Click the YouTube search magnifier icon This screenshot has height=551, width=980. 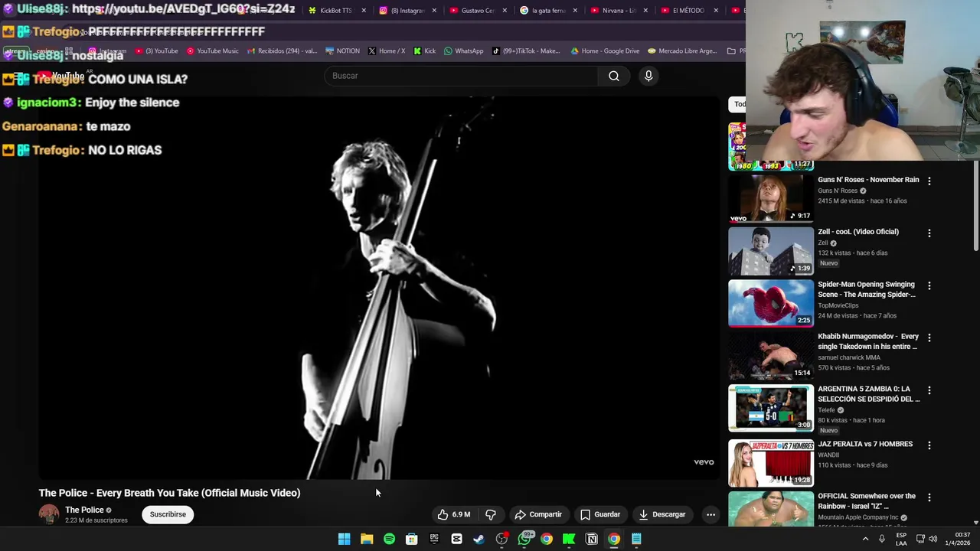[x=613, y=76]
